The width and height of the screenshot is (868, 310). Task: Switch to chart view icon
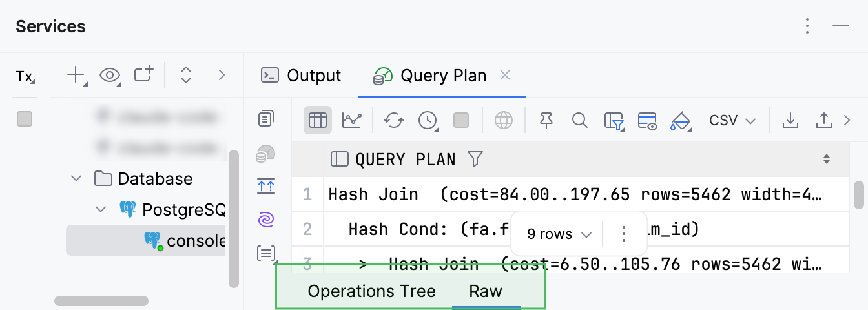pyautogui.click(x=352, y=120)
